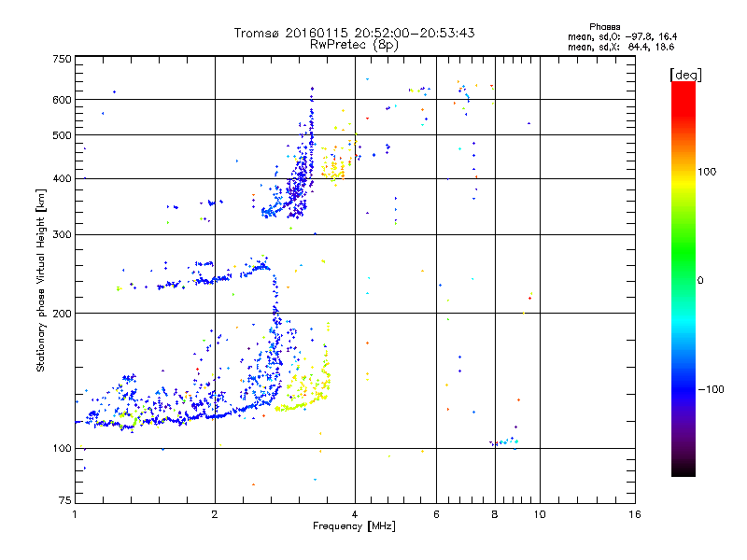The height and width of the screenshot is (560, 747).
Task: Click the x-axis tick label '2'
Action: point(215,514)
